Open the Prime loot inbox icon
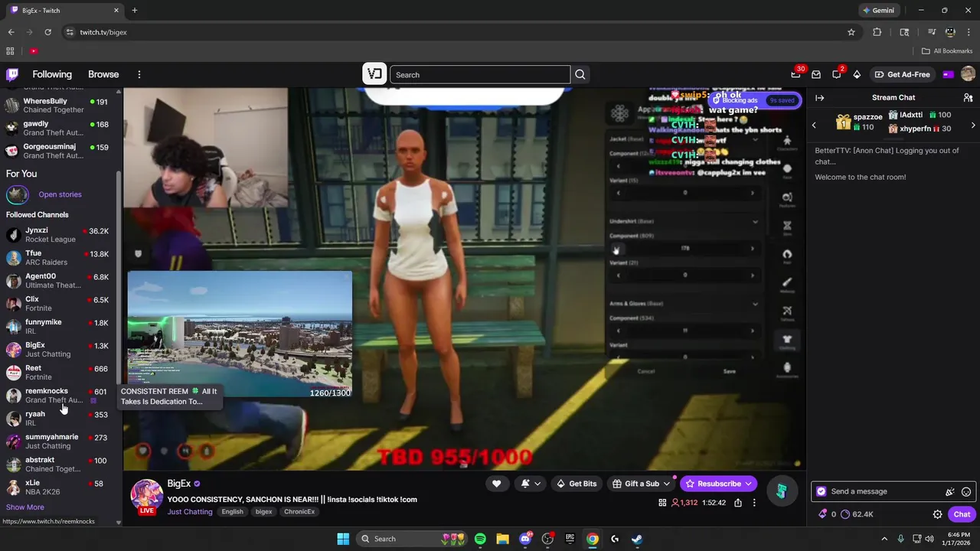Viewport: 980px width, 551px height. coord(795,74)
